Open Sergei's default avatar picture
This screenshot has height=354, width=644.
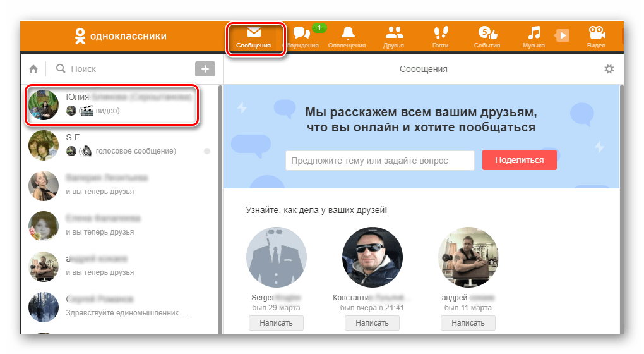click(x=277, y=257)
